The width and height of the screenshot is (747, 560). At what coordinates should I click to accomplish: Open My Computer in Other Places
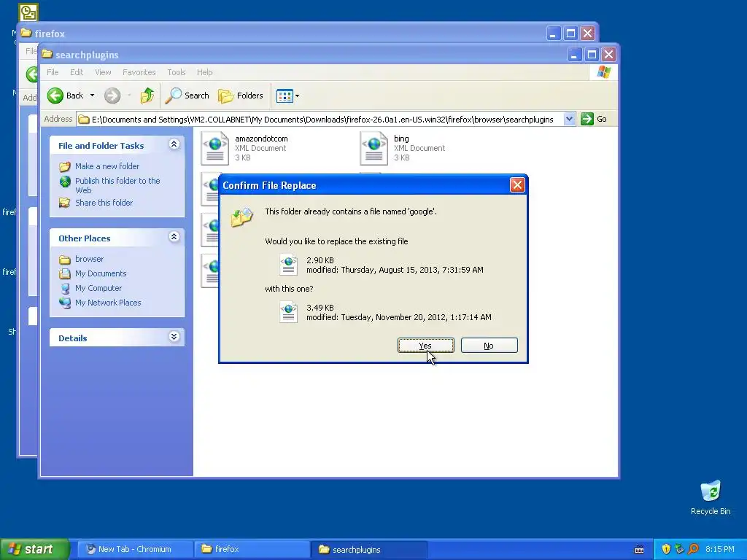(98, 288)
